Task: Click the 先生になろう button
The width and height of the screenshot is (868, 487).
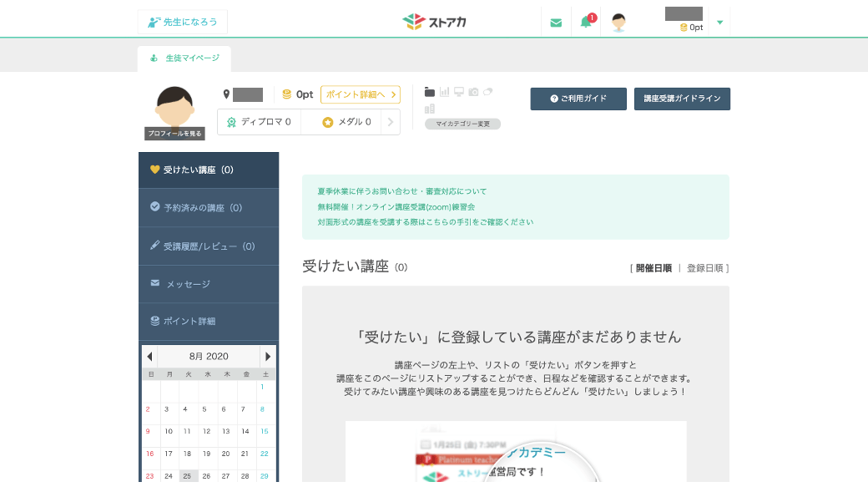Action: (x=183, y=22)
